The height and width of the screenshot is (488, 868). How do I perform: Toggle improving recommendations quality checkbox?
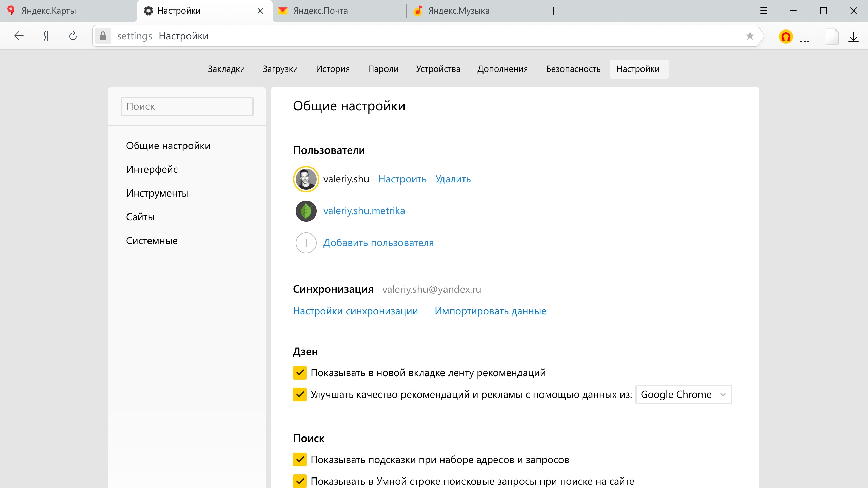(300, 394)
